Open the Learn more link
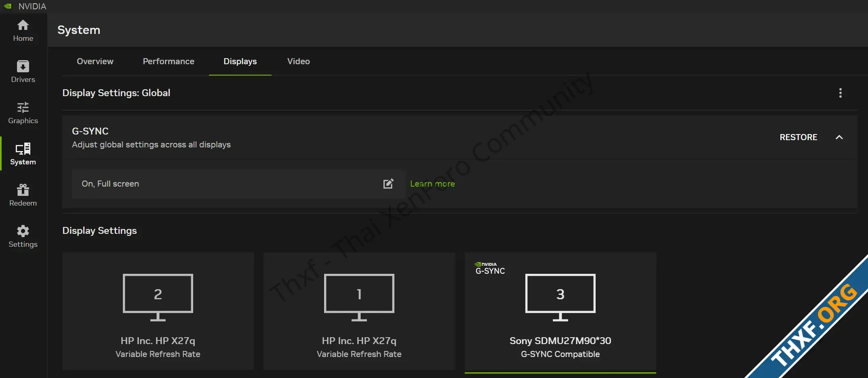The image size is (868, 378). pos(432,184)
